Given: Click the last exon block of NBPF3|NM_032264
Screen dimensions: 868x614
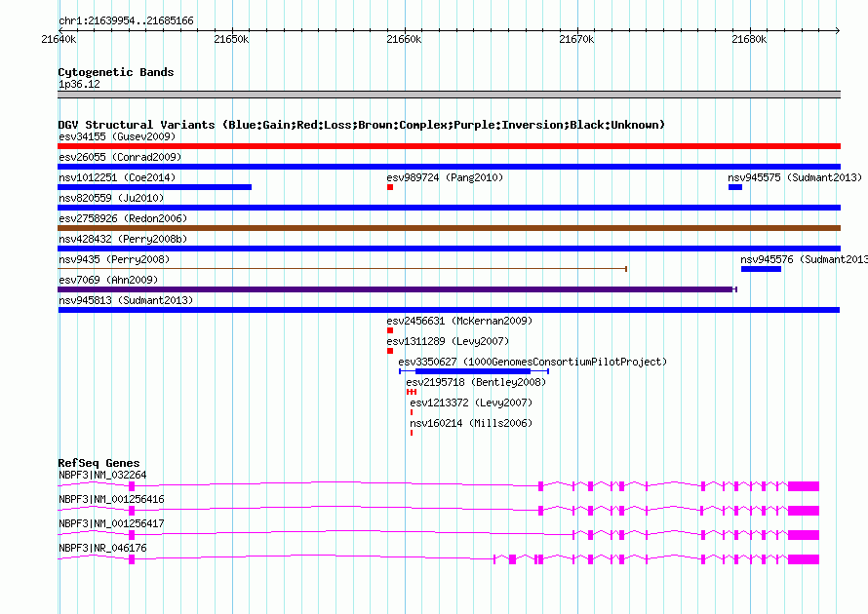Looking at the screenshot, I should (x=804, y=486).
